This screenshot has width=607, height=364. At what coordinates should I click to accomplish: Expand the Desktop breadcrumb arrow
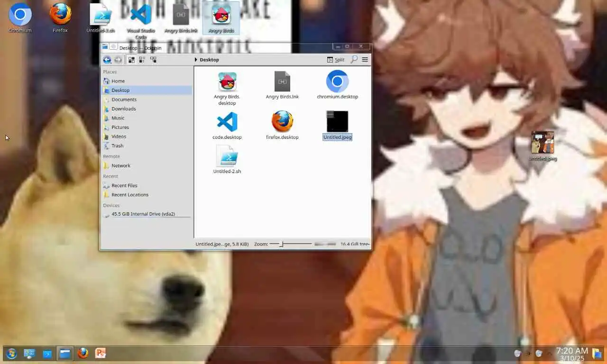point(196,60)
